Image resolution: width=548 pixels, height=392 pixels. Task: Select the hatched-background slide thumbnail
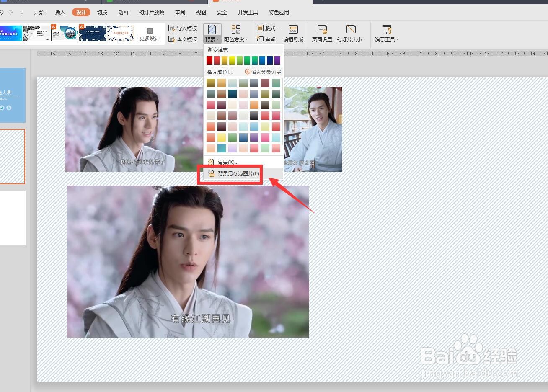coord(13,157)
